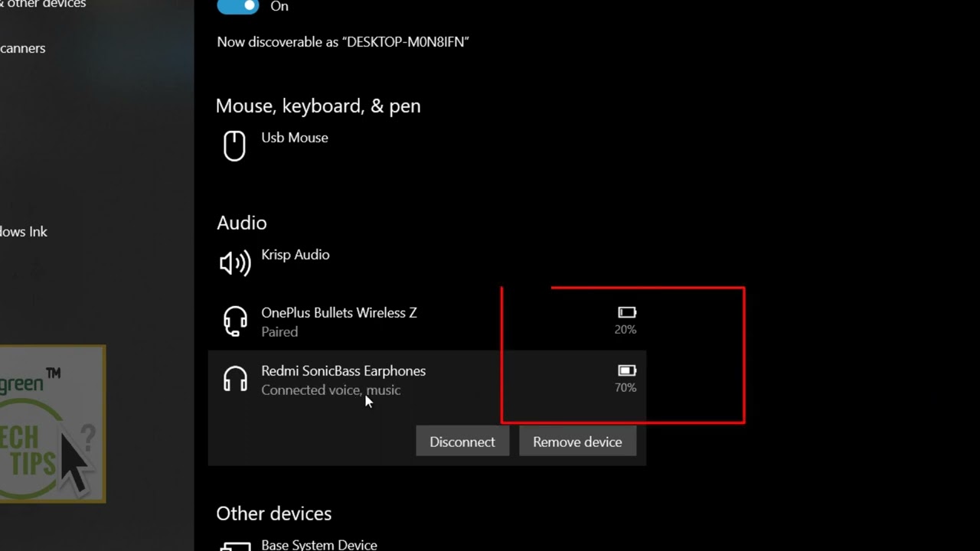The image size is (980, 551).
Task: Open the scanners sidebar item
Action: pos(23,48)
